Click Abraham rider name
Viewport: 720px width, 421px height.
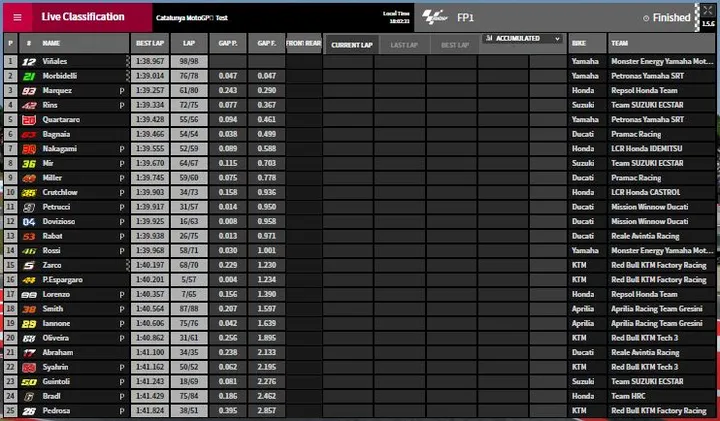click(x=58, y=353)
